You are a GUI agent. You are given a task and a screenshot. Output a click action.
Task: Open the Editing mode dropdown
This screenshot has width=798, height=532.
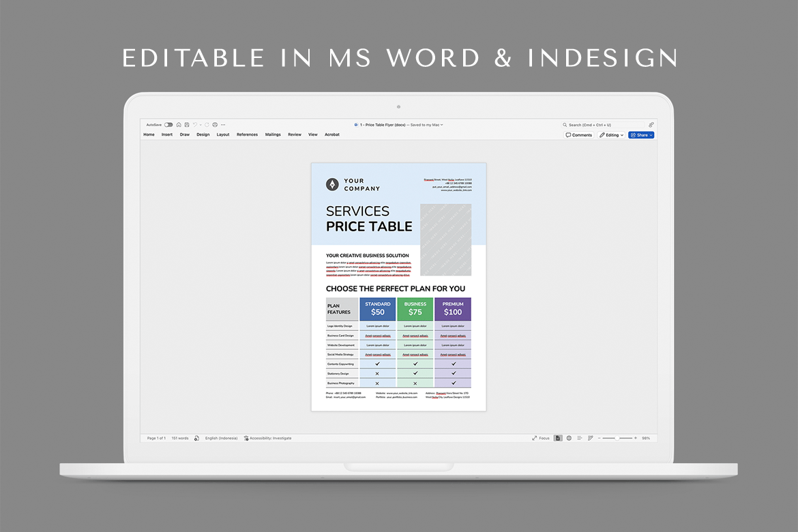click(x=611, y=135)
